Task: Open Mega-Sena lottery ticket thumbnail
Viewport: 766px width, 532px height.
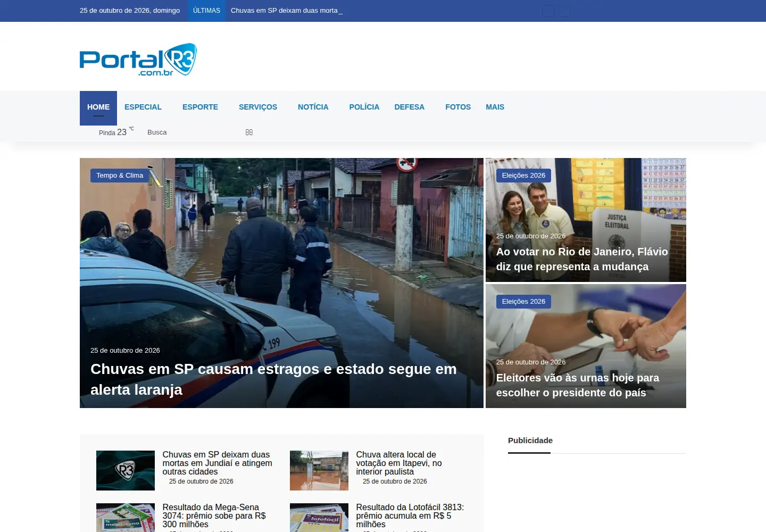Action: (126, 518)
